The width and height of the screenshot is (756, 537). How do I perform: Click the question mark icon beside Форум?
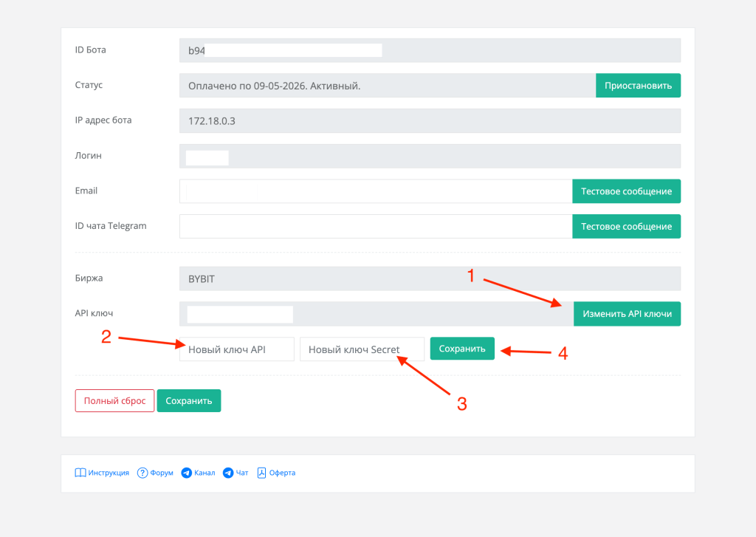142,473
